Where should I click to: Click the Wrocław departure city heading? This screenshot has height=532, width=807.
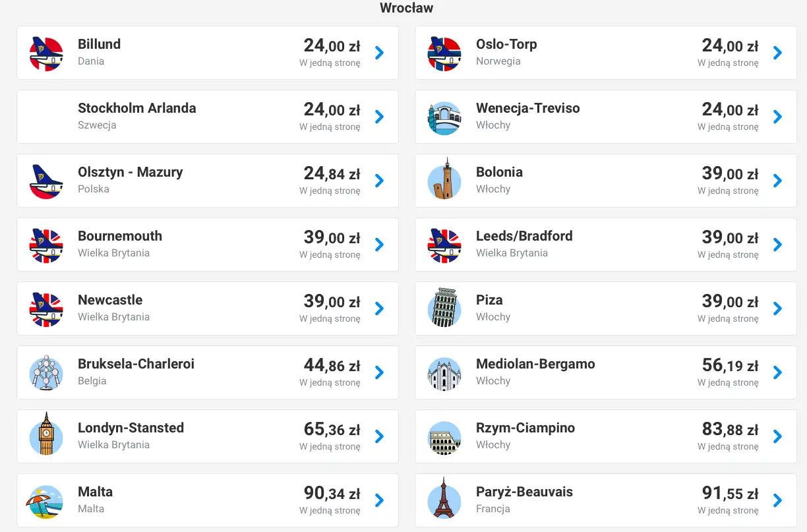(x=406, y=8)
